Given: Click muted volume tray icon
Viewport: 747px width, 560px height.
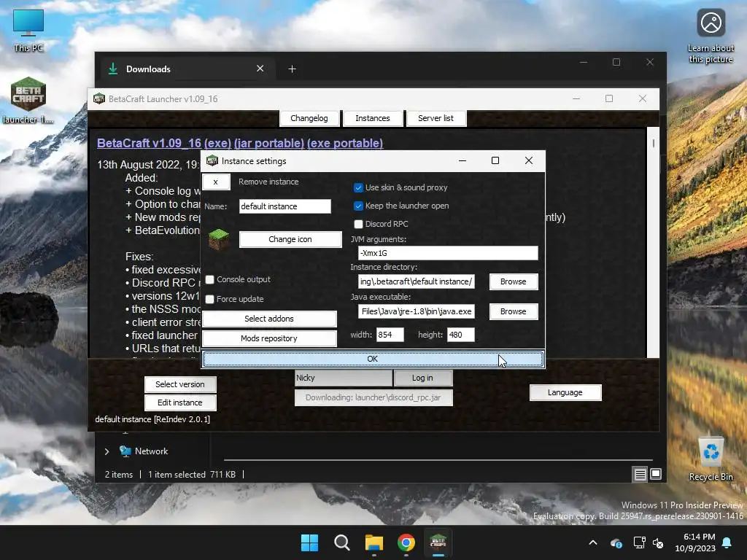Looking at the screenshot, I should (658, 542).
